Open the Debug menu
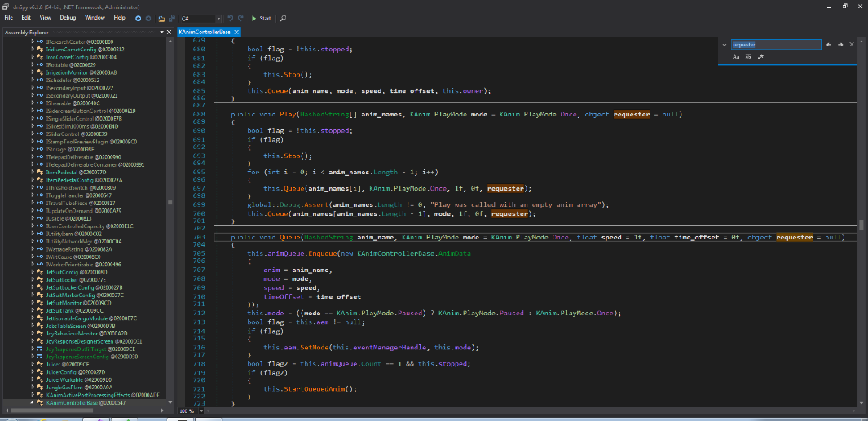 pyautogui.click(x=68, y=17)
